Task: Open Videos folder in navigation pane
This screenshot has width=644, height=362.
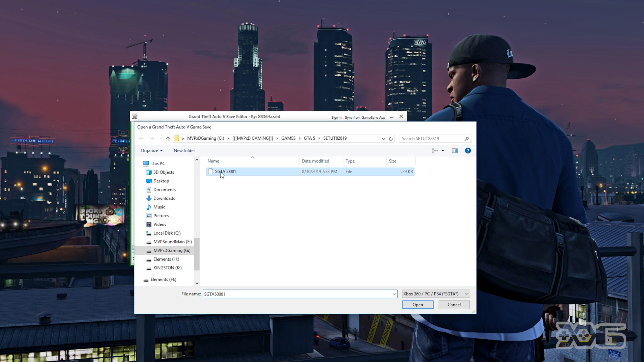Action: click(x=160, y=224)
